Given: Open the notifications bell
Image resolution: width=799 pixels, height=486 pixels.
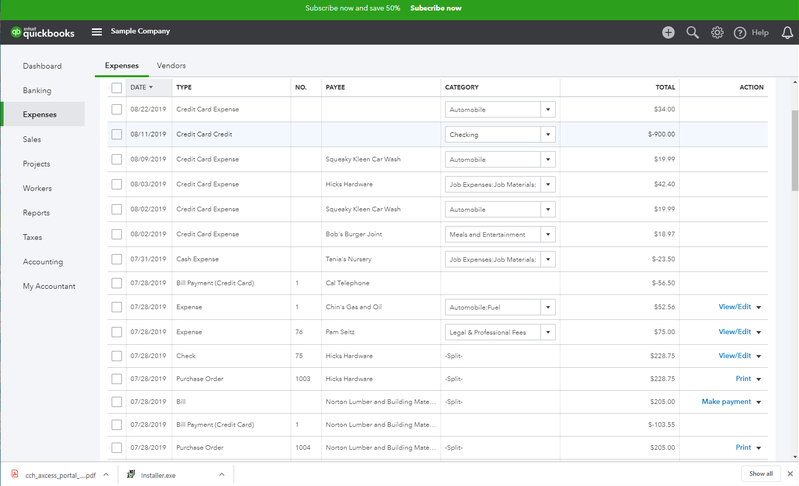Looking at the screenshot, I should point(787,33).
